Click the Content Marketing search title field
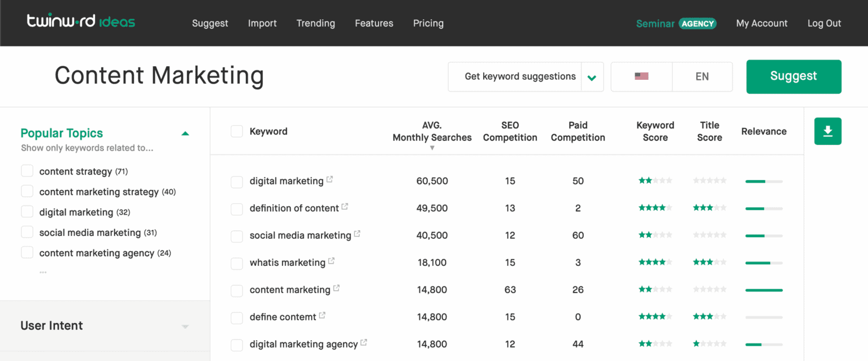This screenshot has height=361, width=868. click(x=159, y=76)
